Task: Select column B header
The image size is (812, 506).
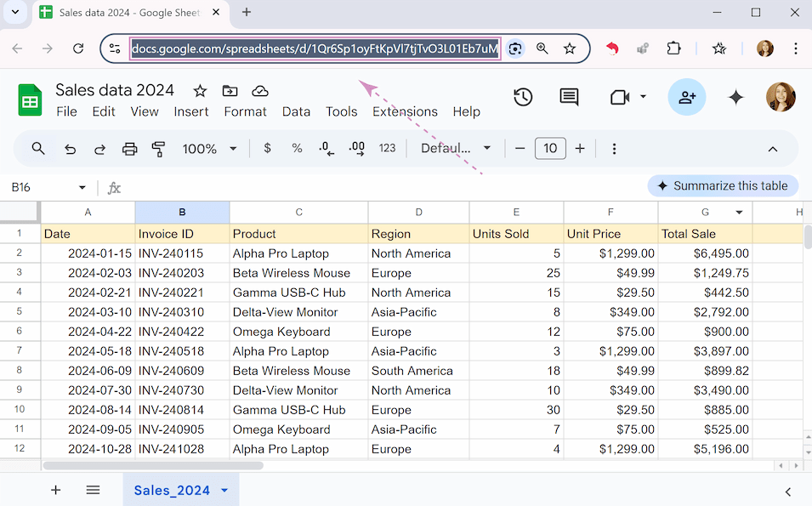Action: [x=182, y=213]
